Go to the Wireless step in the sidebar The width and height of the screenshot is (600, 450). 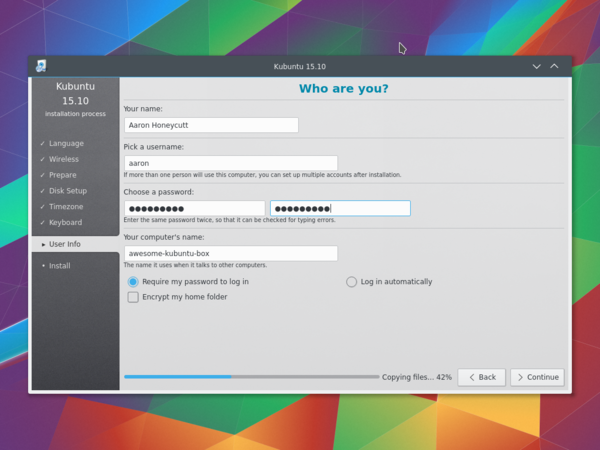coord(64,159)
